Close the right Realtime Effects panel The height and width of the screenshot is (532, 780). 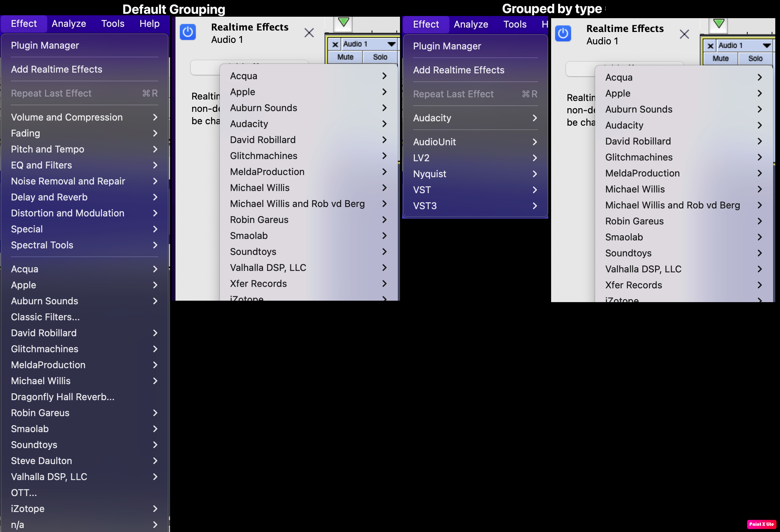click(x=684, y=34)
